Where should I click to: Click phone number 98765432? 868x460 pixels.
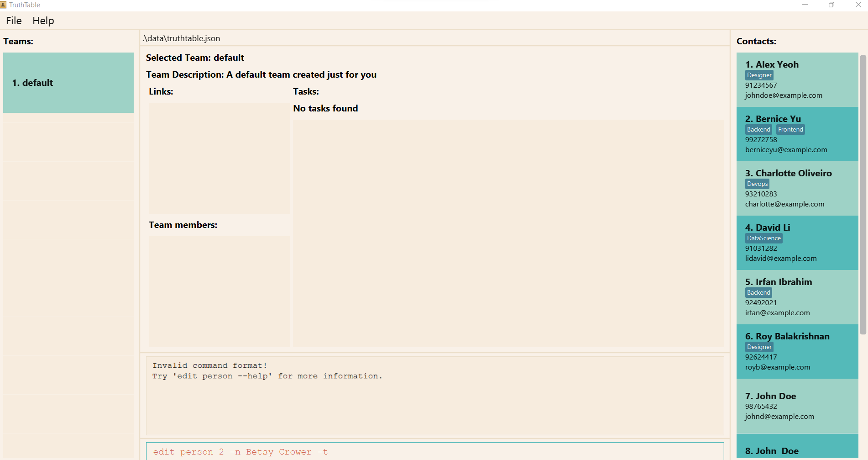coord(761,407)
